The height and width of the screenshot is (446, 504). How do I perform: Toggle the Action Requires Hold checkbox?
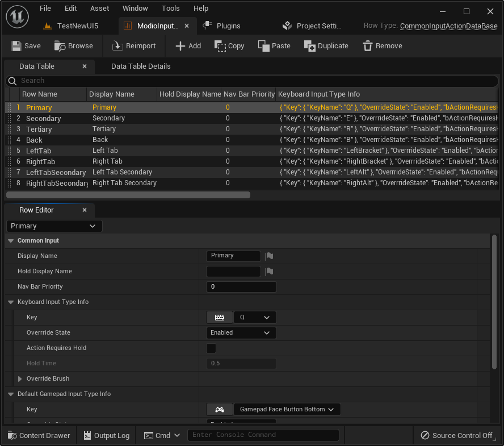pyautogui.click(x=211, y=348)
